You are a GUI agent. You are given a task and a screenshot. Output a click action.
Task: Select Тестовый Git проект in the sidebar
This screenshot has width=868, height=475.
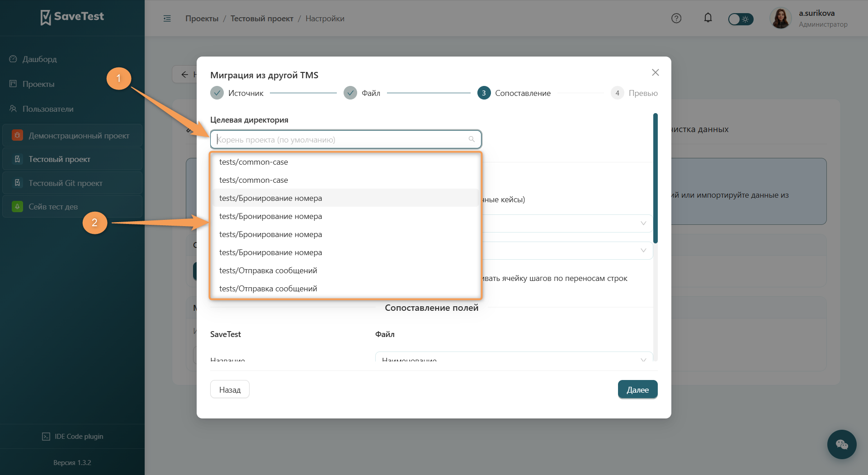coord(72,183)
